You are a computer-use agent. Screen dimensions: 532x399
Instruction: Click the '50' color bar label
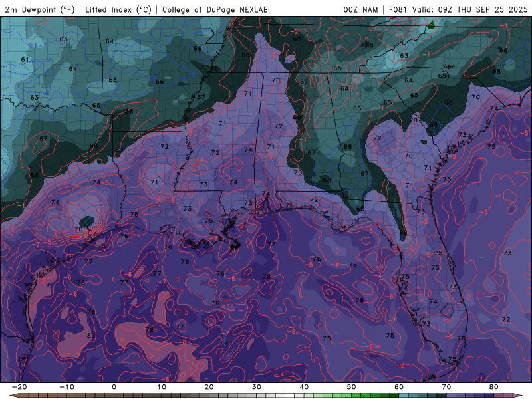pos(352,387)
